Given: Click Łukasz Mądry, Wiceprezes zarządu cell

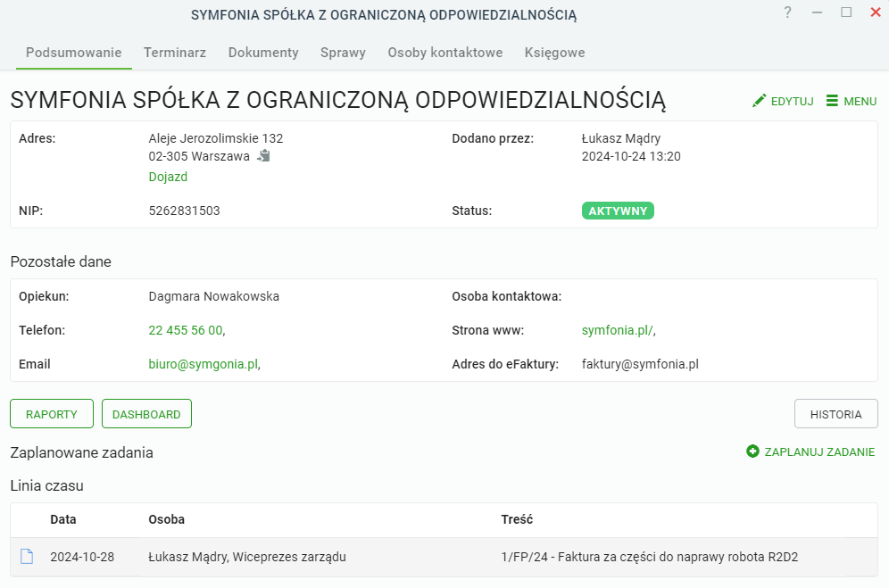Looking at the screenshot, I should tap(247, 557).
